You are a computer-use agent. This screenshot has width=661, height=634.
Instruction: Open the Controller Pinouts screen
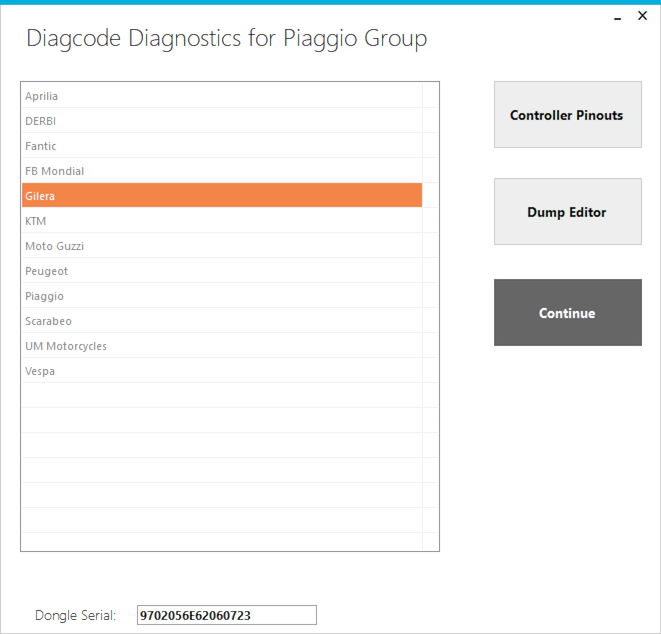tap(568, 115)
